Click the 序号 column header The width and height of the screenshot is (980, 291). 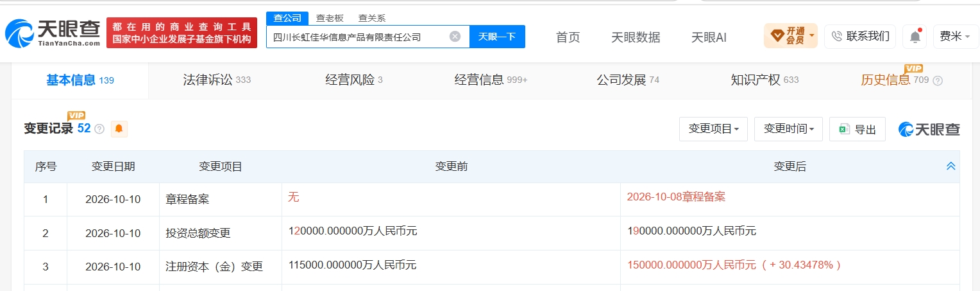tap(46, 166)
